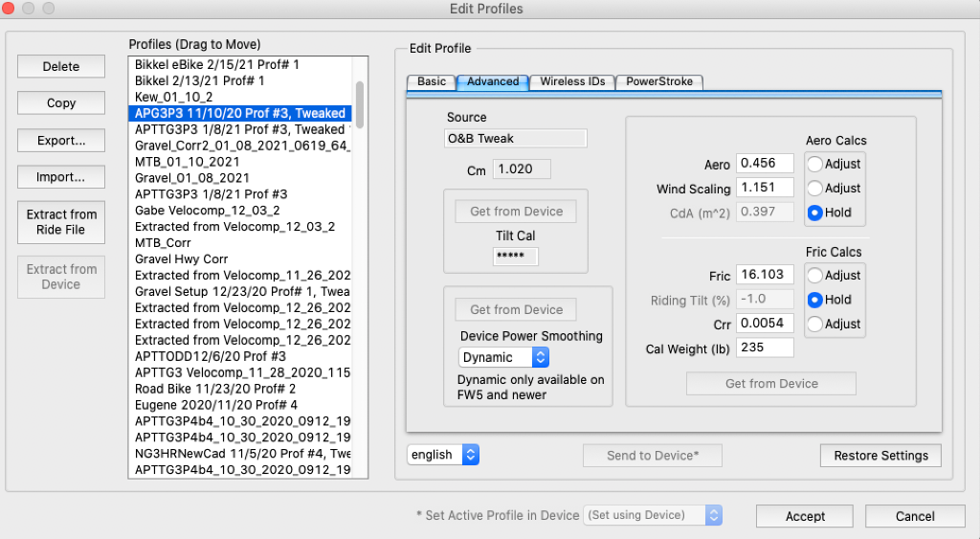The image size is (980, 539).
Task: Select Crr Adjust radio button
Action: [x=815, y=325]
